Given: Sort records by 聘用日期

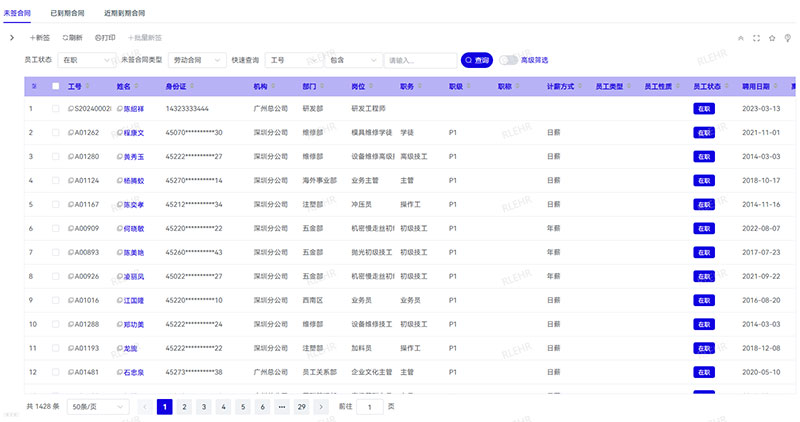Looking at the screenshot, I should (x=775, y=86).
